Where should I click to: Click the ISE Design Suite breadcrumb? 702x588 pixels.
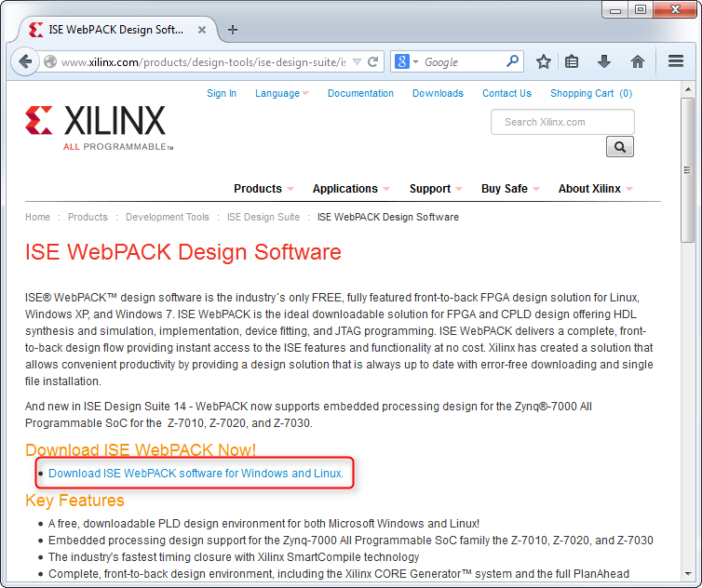[x=263, y=217]
